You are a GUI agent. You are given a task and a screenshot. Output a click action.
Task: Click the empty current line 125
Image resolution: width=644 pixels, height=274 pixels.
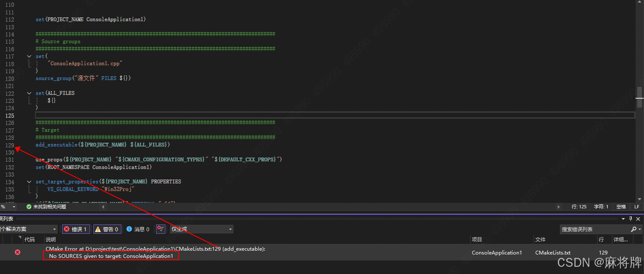(x=335, y=115)
